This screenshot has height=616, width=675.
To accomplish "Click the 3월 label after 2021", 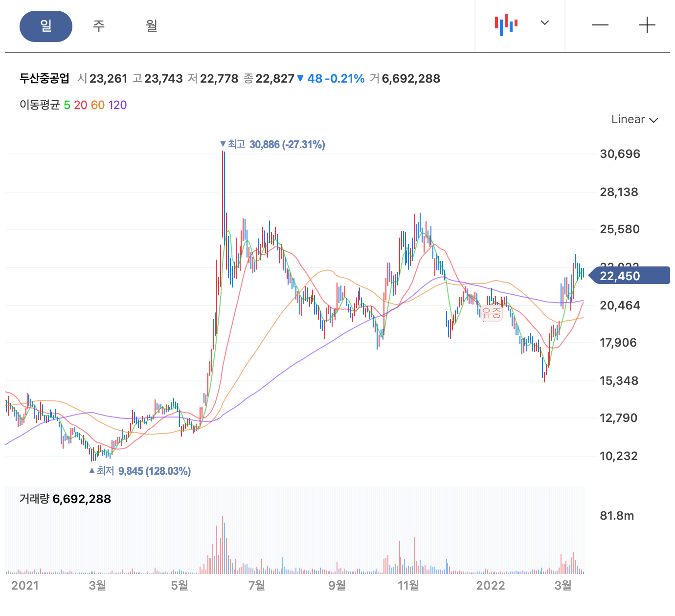I will coord(97,585).
